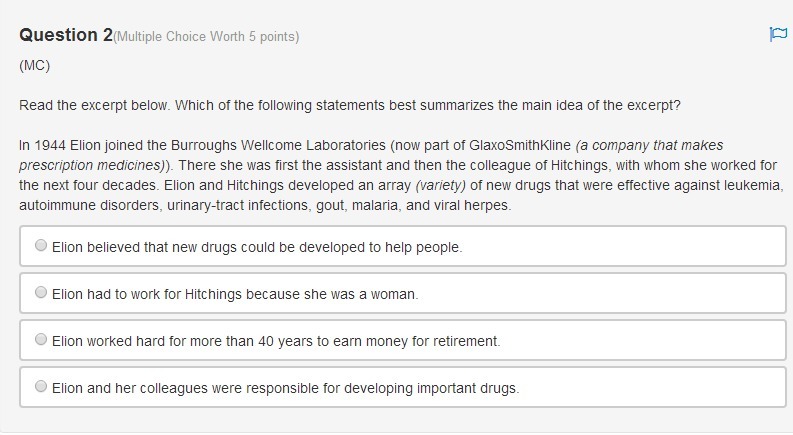The height and width of the screenshot is (435, 793).
Task: Click the 'Question 2' heading
Action: [66, 35]
